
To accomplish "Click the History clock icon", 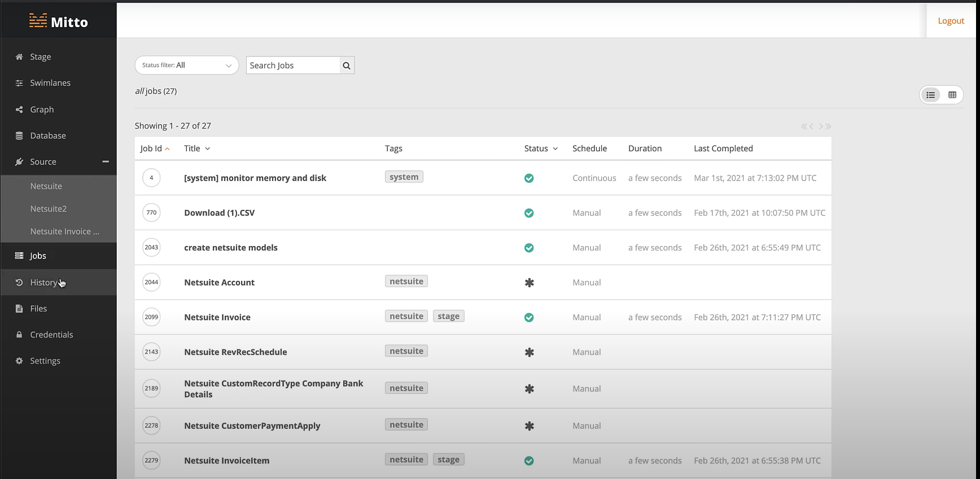I will point(19,282).
